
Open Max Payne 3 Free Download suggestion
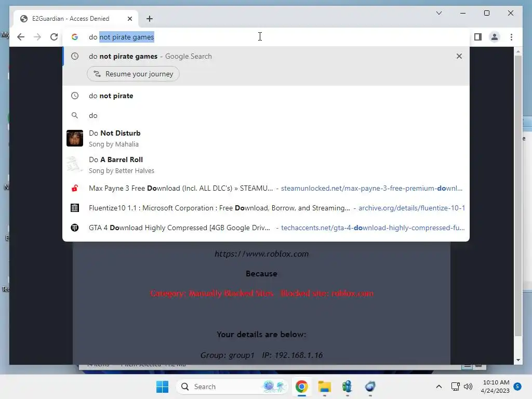coord(266,188)
